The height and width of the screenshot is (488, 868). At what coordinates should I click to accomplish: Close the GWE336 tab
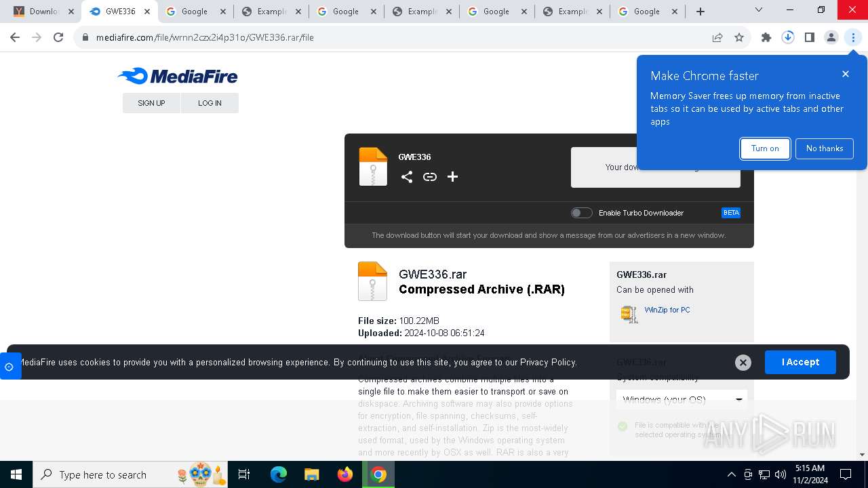(147, 12)
